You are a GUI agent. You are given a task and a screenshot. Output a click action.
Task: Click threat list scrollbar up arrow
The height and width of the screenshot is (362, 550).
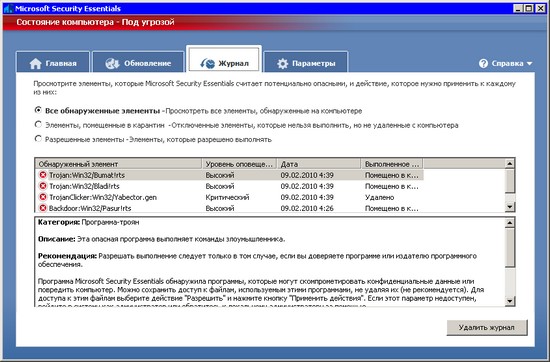[x=510, y=163]
